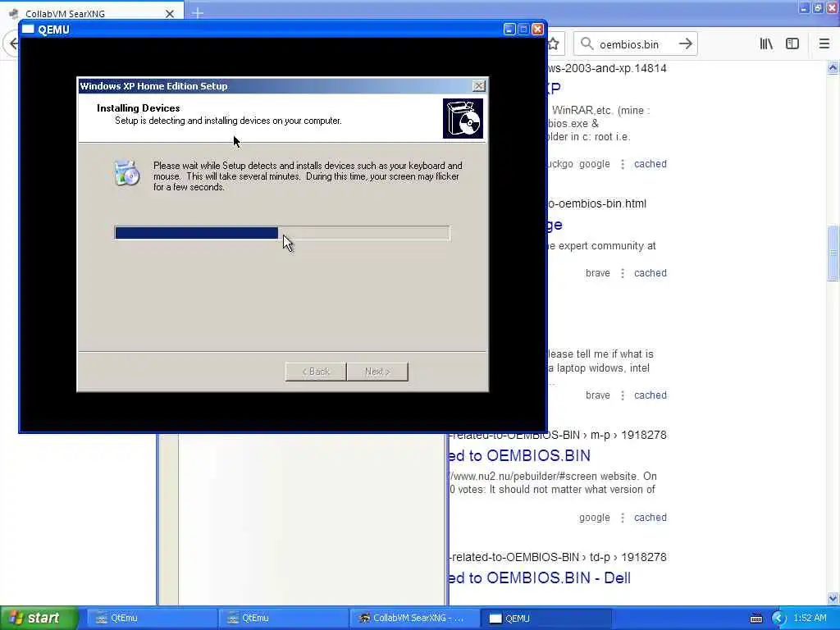The image size is (840, 630).
Task: Open the browser hamburger menu
Action: tap(824, 44)
